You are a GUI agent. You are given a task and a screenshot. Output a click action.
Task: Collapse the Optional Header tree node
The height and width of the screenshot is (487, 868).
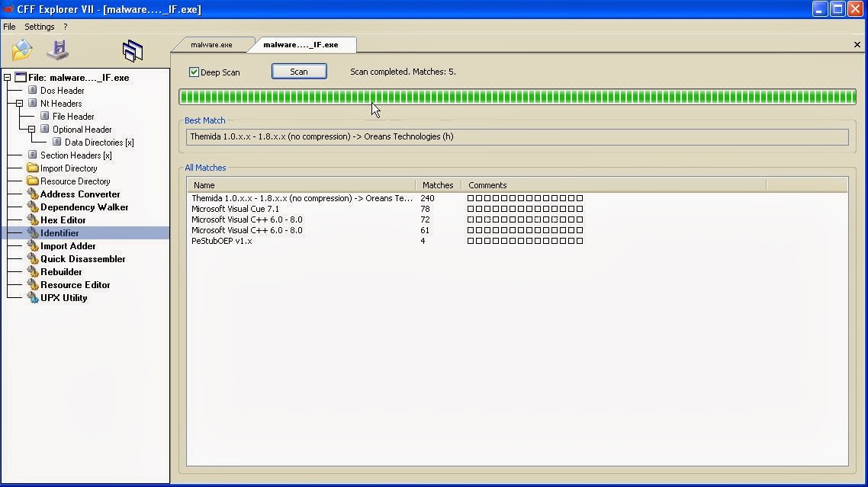point(31,129)
